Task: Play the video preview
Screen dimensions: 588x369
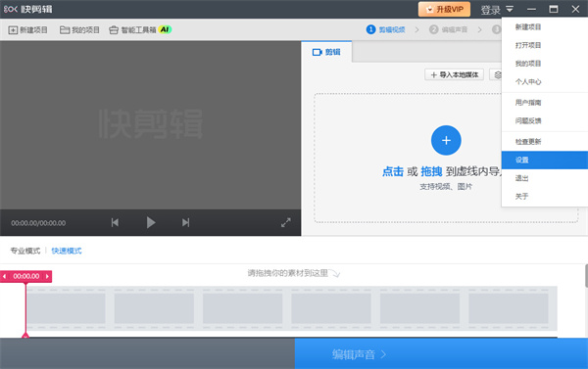Action: tap(150, 222)
